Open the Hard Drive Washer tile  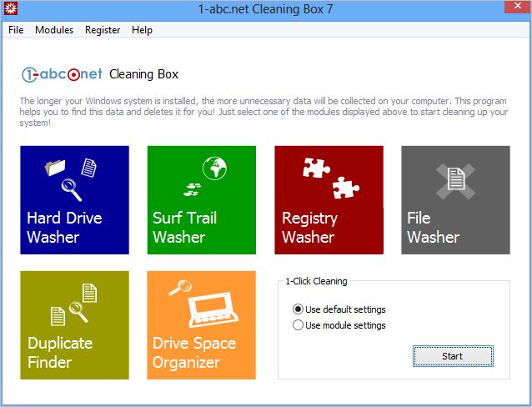[x=74, y=200]
